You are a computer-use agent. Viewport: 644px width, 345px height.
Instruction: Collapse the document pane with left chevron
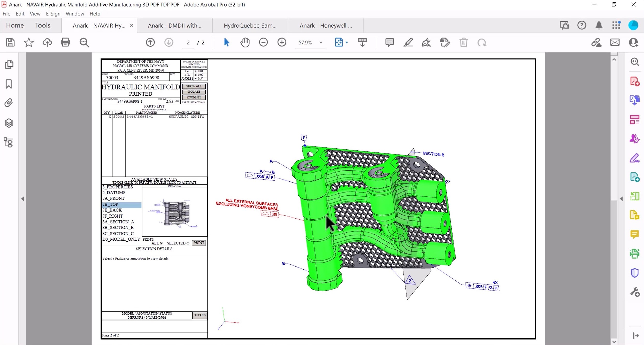coord(22,198)
